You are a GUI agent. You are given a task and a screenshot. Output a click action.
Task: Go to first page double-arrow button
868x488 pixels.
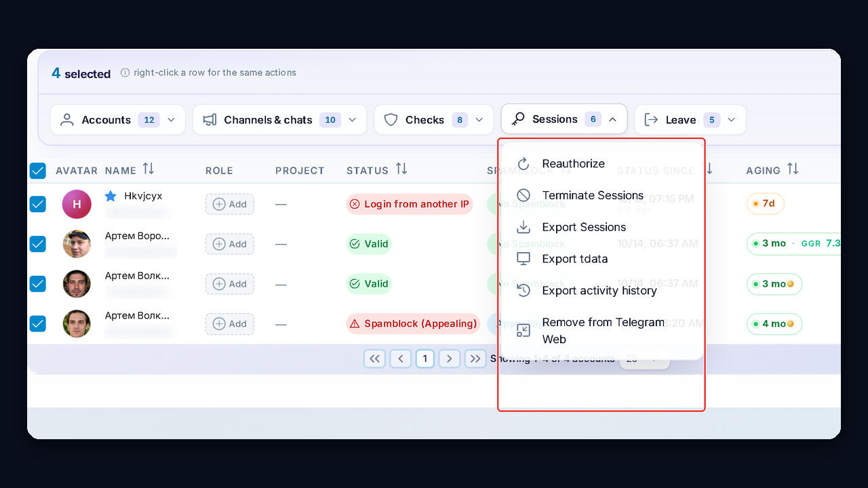(x=374, y=359)
